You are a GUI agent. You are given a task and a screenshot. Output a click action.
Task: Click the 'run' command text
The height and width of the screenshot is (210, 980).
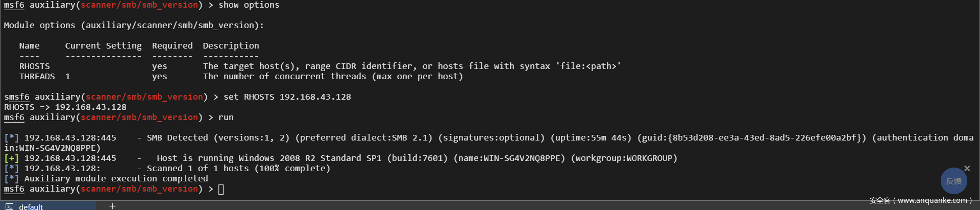[x=226, y=118]
